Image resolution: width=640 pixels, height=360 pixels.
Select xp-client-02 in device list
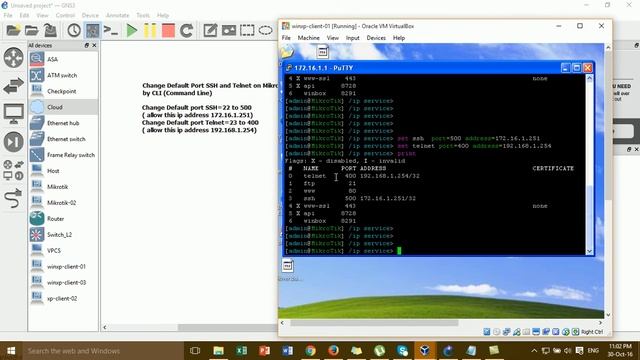63,298
